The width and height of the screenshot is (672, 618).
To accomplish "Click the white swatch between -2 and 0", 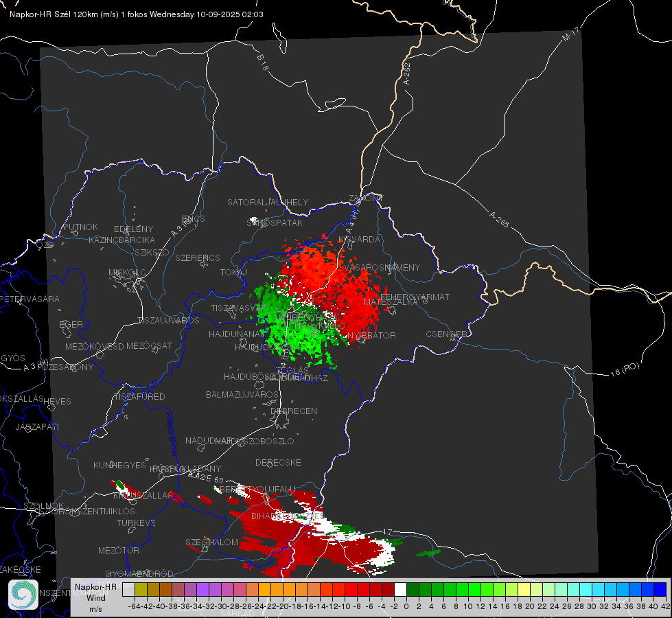I will (400, 589).
